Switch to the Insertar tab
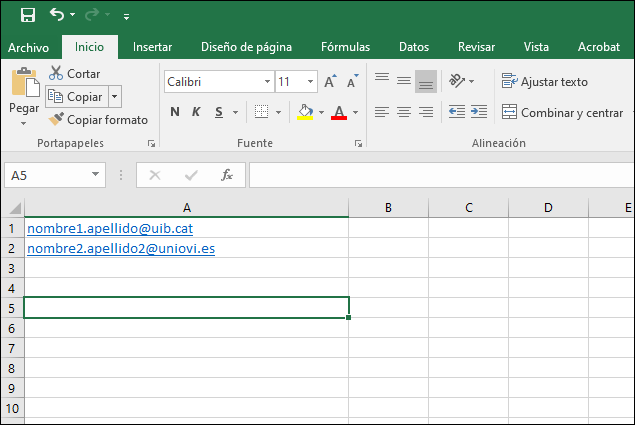The image size is (635, 425). coord(152,47)
